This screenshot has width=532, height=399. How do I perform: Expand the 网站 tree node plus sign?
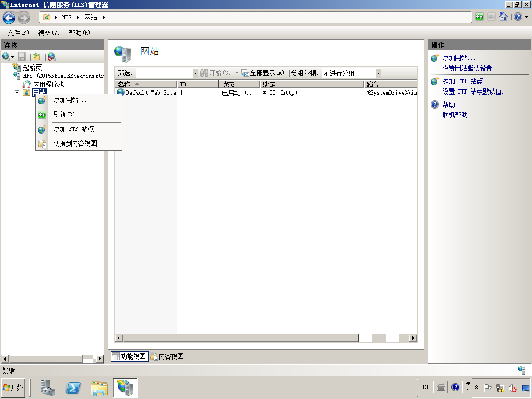pos(17,92)
